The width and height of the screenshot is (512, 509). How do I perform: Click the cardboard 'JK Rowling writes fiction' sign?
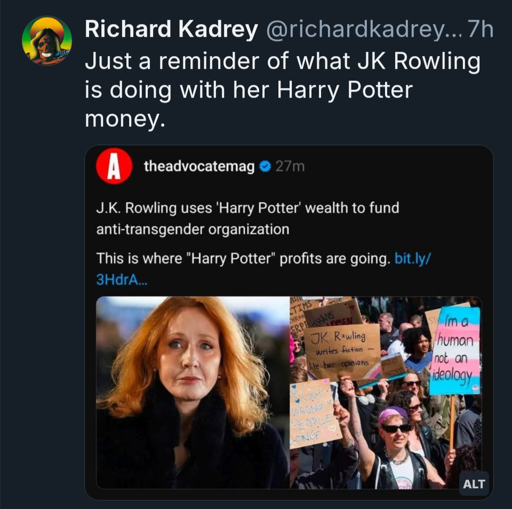342,351
